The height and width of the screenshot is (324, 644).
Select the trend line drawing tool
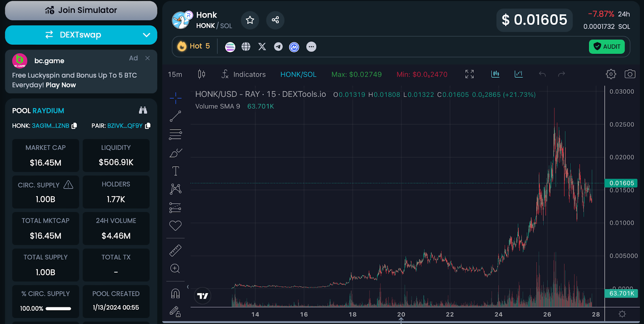tap(175, 116)
